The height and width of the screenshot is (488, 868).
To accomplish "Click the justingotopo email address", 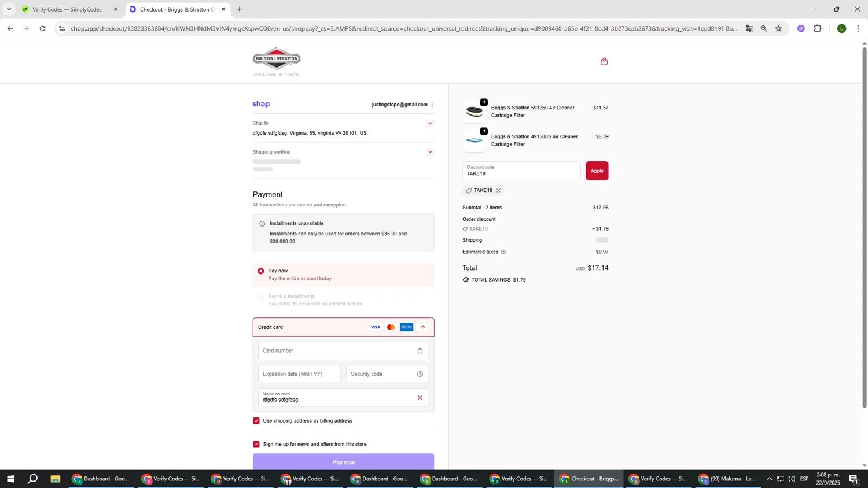I will click(399, 105).
